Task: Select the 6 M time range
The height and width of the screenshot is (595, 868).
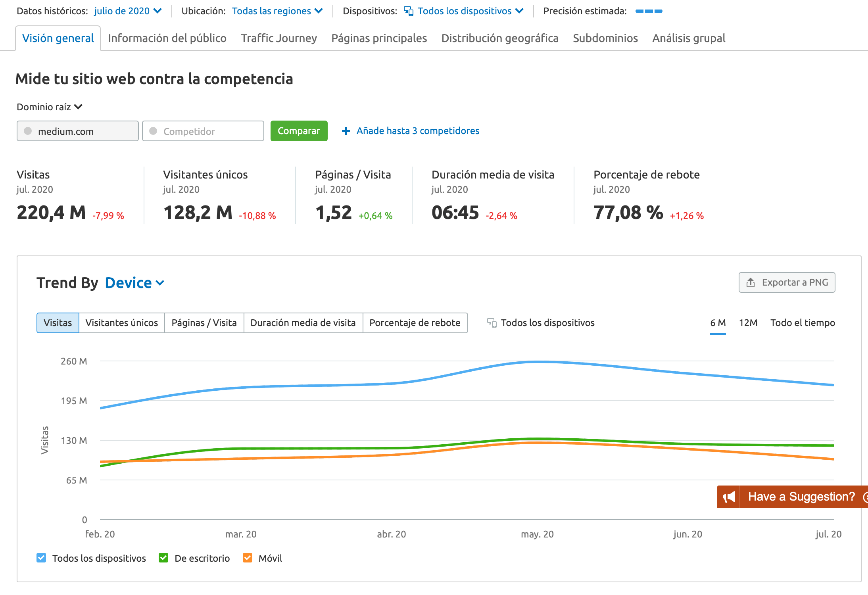Action: click(x=718, y=323)
